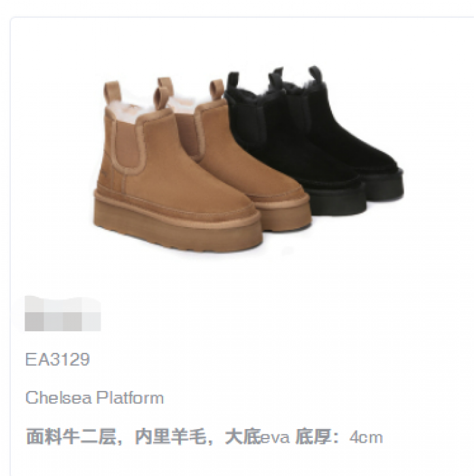Click the tan Chelsea boots product image
The image size is (476, 476).
(x=201, y=165)
